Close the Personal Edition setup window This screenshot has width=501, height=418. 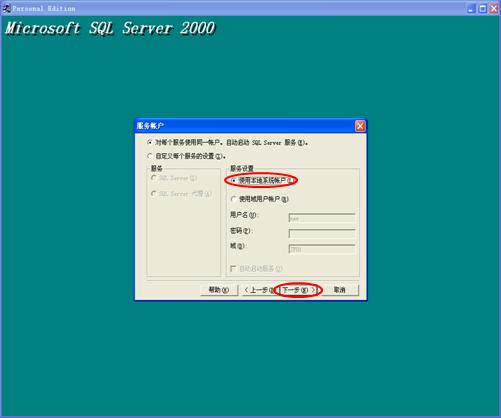[x=494, y=9]
